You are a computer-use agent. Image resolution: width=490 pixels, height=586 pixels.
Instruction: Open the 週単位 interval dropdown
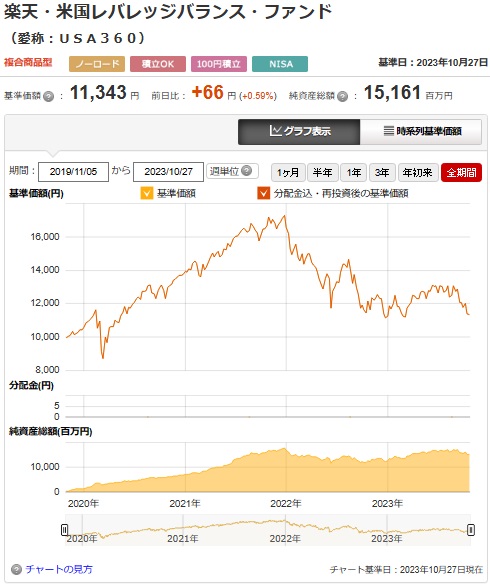tap(232, 171)
